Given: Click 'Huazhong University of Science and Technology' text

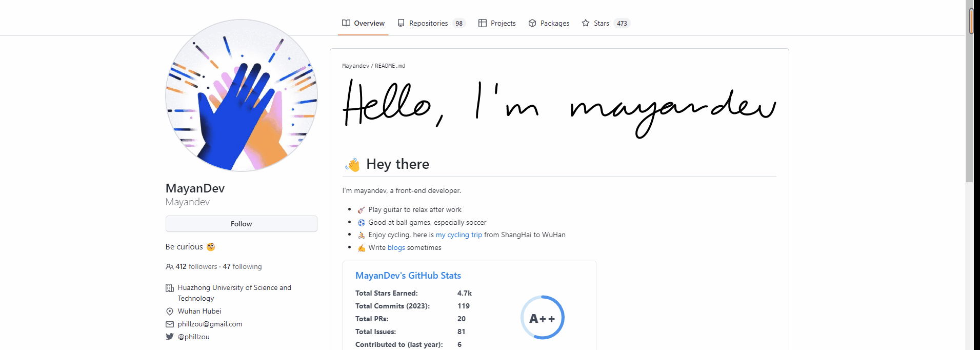Looking at the screenshot, I should point(234,293).
